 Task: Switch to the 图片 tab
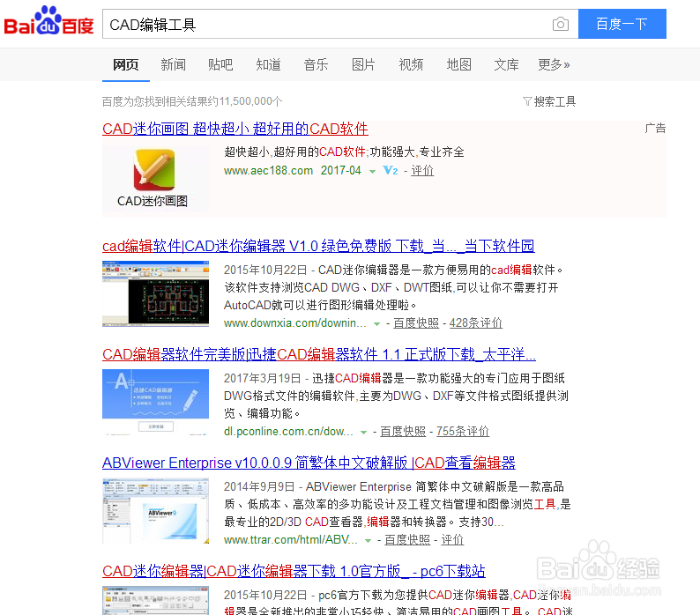(x=363, y=64)
